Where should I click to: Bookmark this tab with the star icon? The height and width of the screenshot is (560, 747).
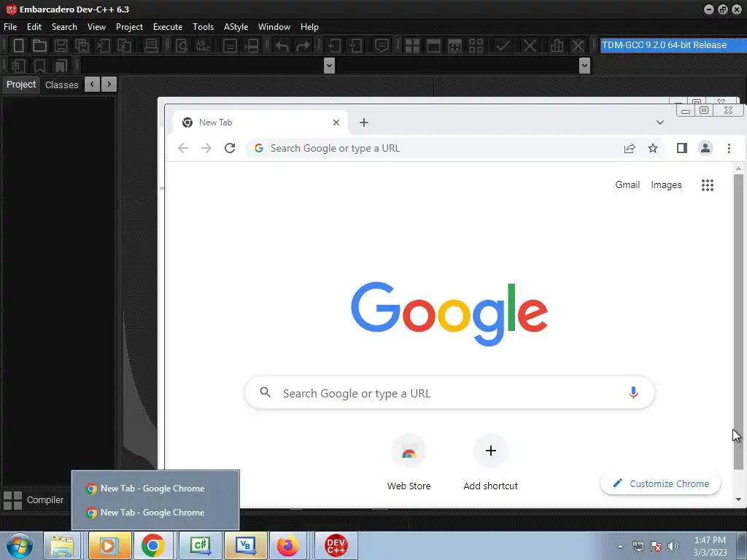tap(653, 148)
